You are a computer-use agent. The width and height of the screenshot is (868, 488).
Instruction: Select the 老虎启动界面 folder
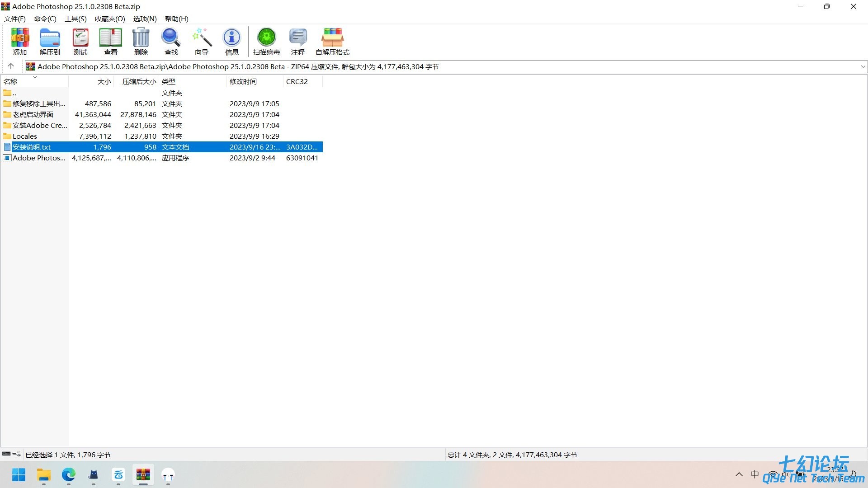pos(162,114)
